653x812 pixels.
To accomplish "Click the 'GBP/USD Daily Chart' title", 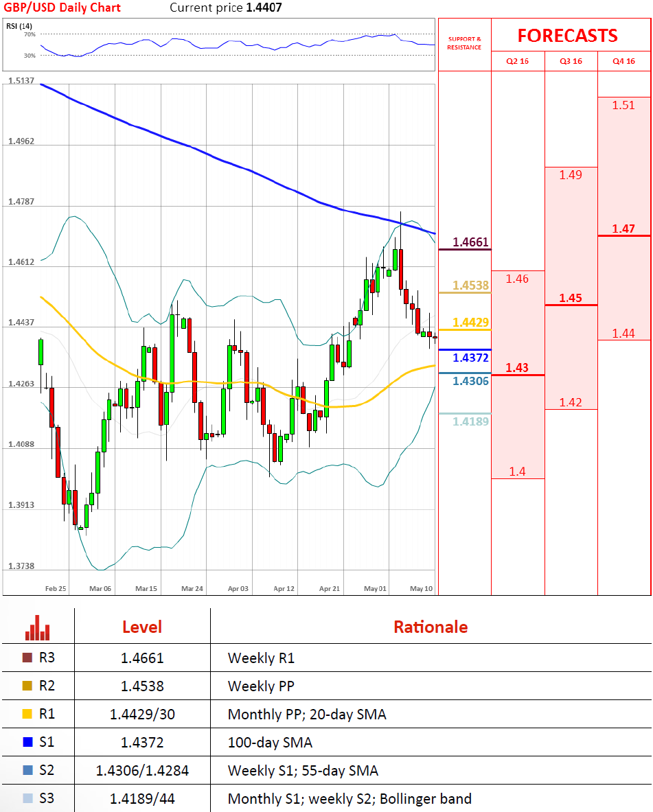I will click(62, 8).
